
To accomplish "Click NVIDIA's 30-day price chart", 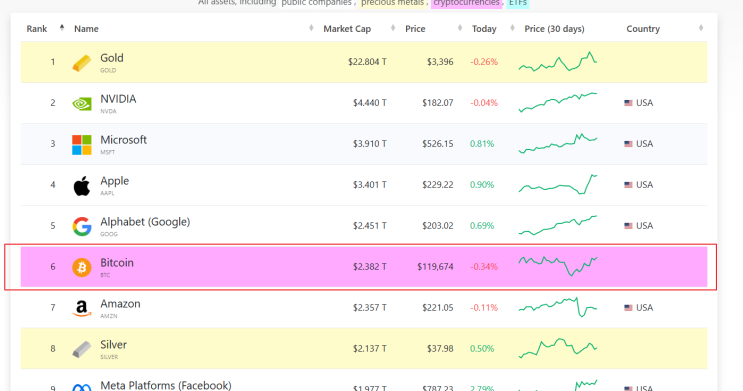I will 558,102.
